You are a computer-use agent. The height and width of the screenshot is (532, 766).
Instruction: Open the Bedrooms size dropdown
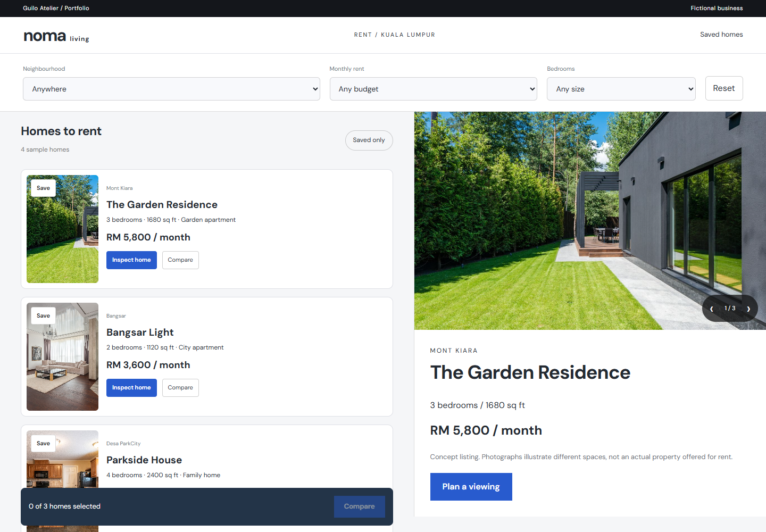[621, 89]
